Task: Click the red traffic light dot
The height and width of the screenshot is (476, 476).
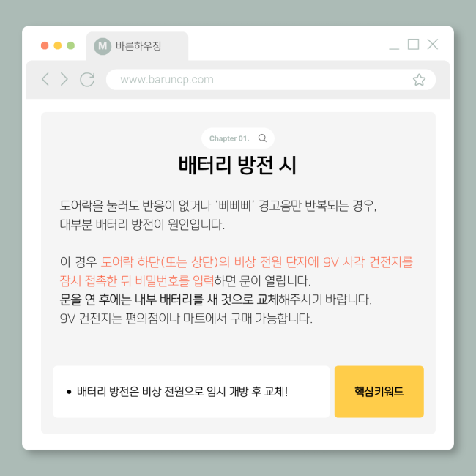Action: pos(45,45)
